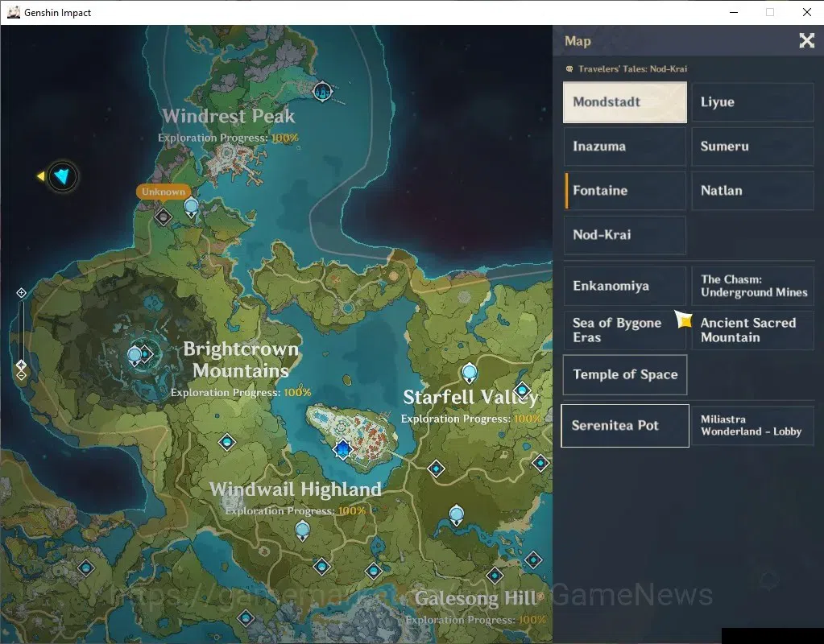Image resolution: width=824 pixels, height=644 pixels.
Task: Click the diamond marker on the far southwest landmass
Action: (x=85, y=568)
